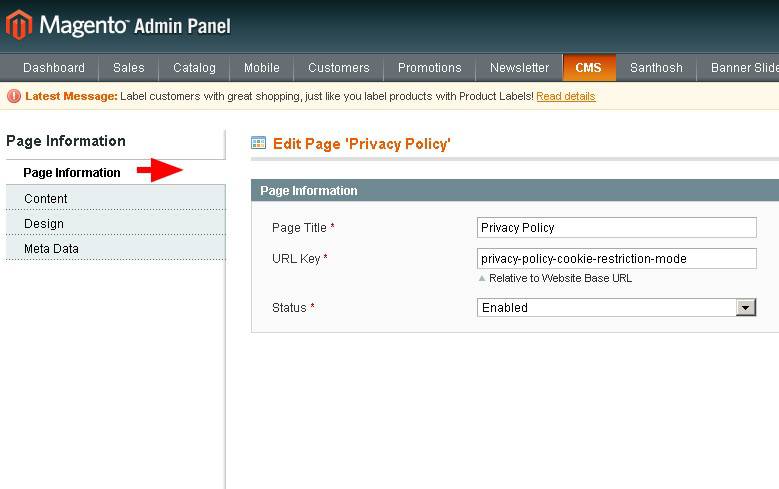Open the Newsletter menu
The height and width of the screenshot is (489, 779).
519,68
